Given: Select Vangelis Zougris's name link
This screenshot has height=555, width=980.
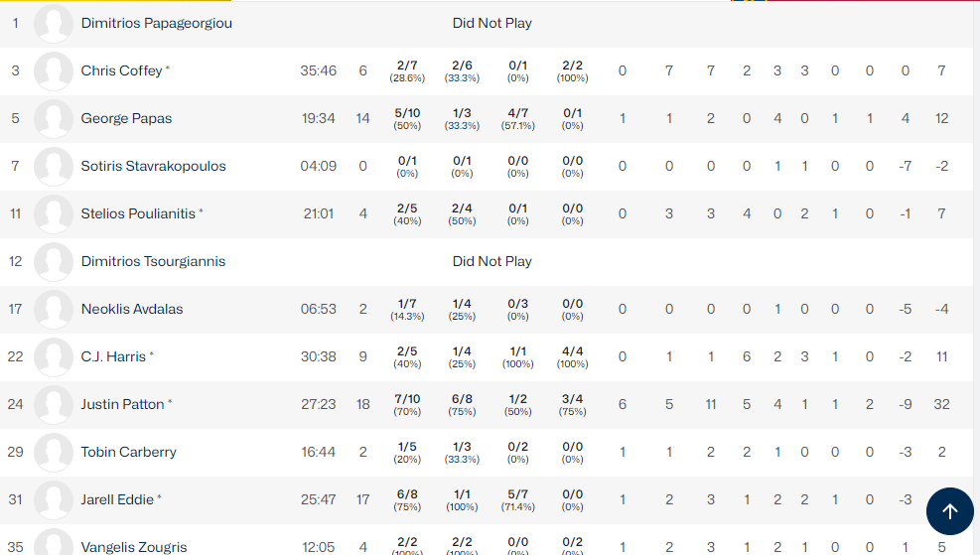Looking at the screenshot, I should click(133, 547).
